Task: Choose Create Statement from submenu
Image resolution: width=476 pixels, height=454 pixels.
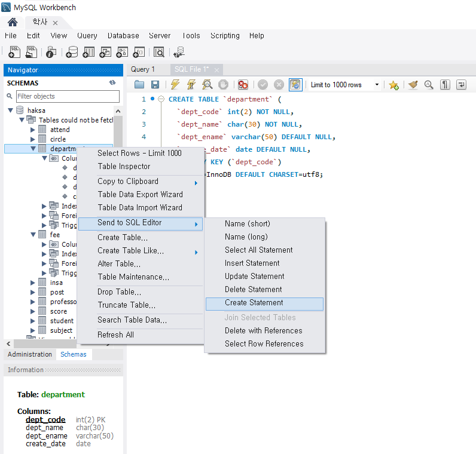Action: (x=264, y=303)
